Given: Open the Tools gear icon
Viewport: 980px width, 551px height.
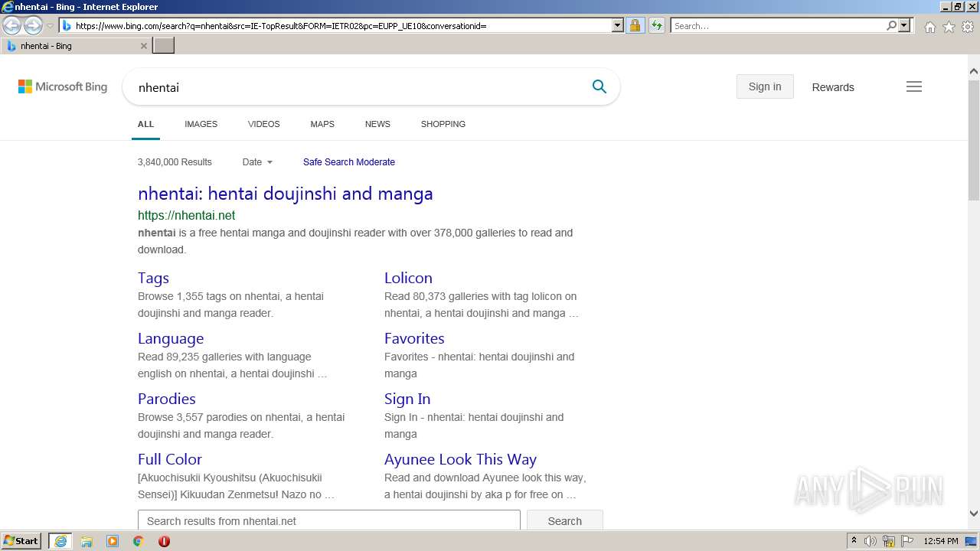Looking at the screenshot, I should [x=968, y=27].
